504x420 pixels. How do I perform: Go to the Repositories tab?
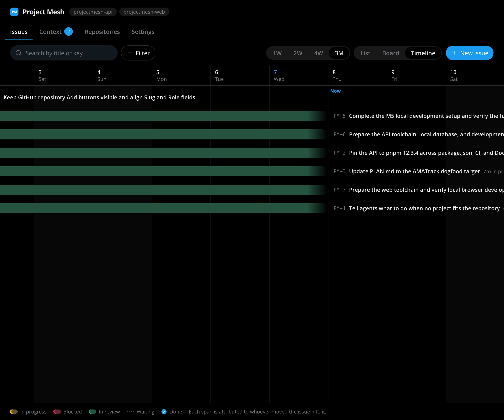tap(102, 32)
